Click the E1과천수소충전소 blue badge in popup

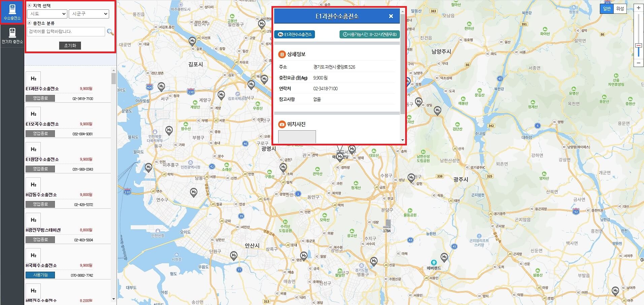coord(294,34)
